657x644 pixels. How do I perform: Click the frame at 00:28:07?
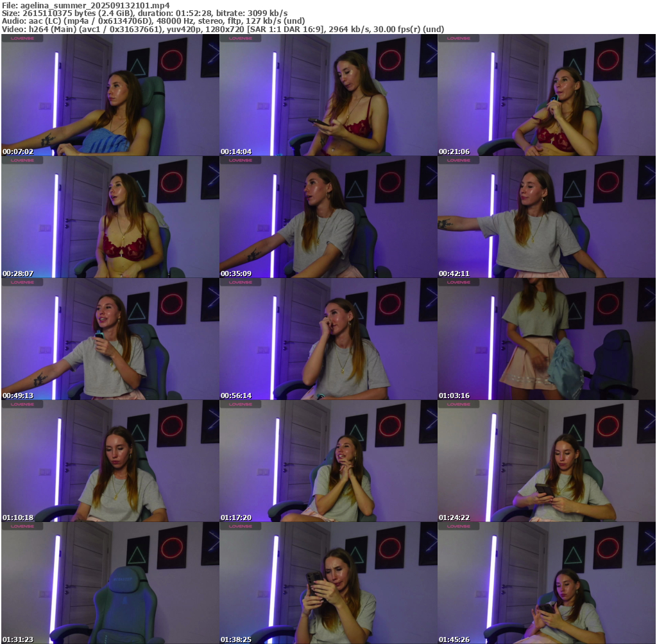tap(110, 217)
